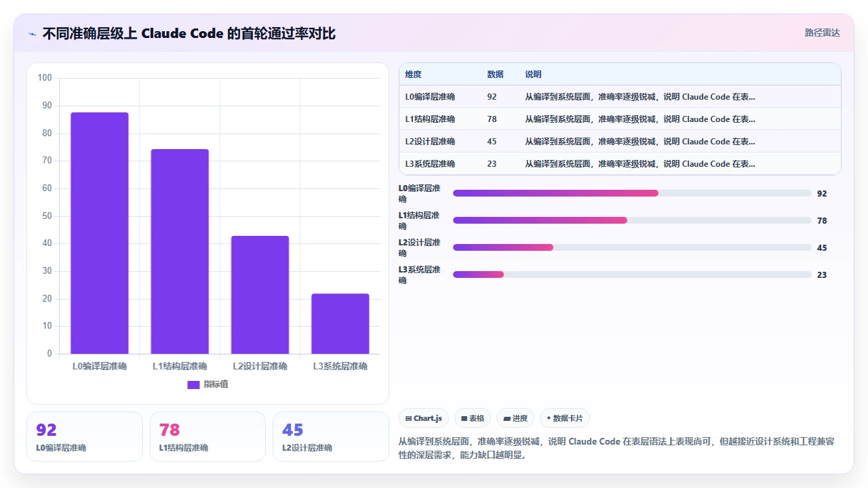Click the 92 value beside L0 progress bar
The width and height of the screenshot is (868, 488).
tap(822, 194)
